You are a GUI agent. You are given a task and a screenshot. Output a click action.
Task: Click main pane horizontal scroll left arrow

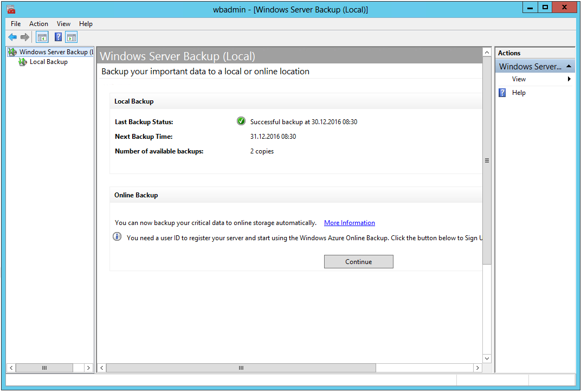tap(101, 368)
